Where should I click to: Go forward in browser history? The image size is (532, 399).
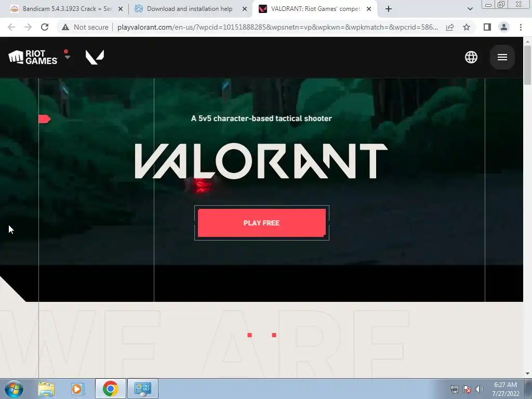coord(28,27)
